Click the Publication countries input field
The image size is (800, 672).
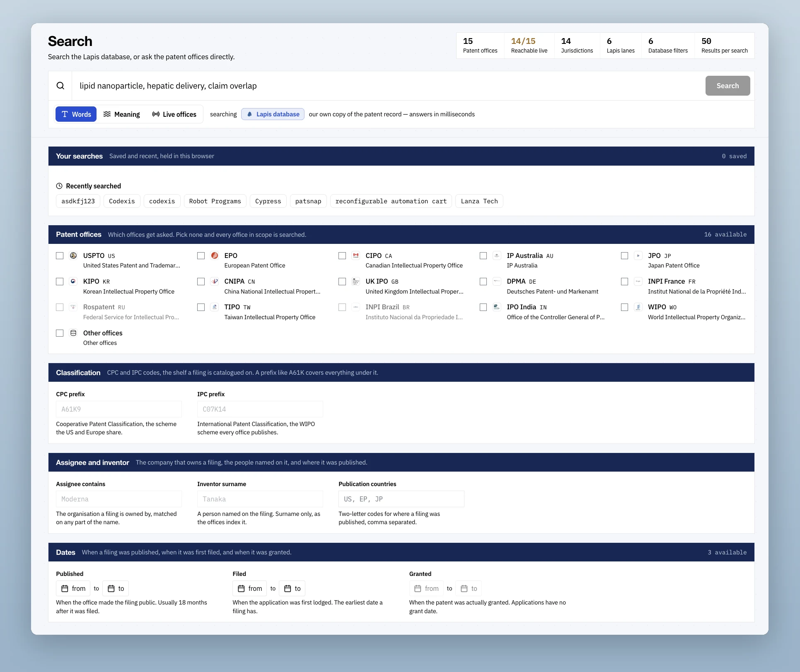pos(401,499)
